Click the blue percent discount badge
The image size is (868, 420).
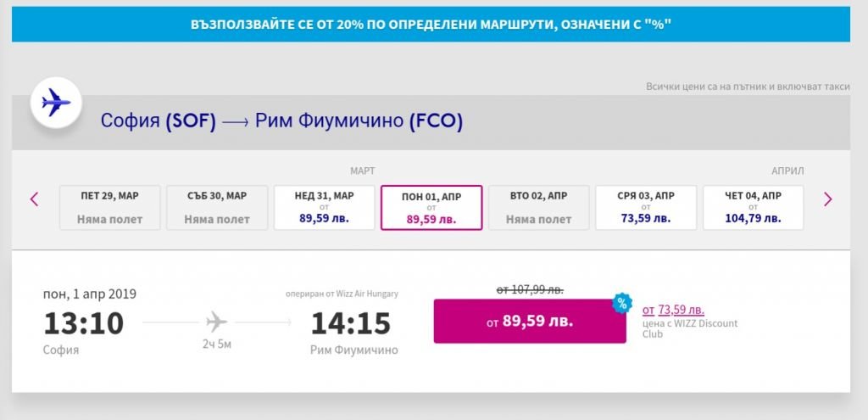pos(621,303)
